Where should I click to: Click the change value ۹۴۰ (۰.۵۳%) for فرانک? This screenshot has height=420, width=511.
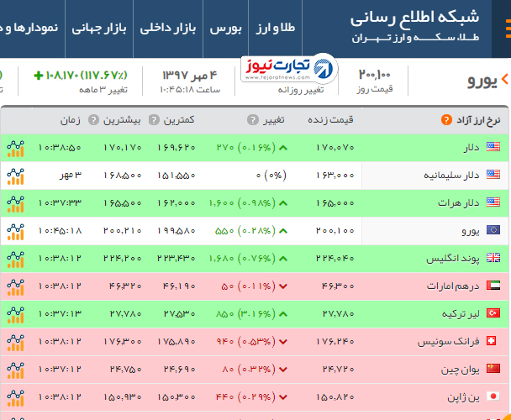tap(245, 342)
